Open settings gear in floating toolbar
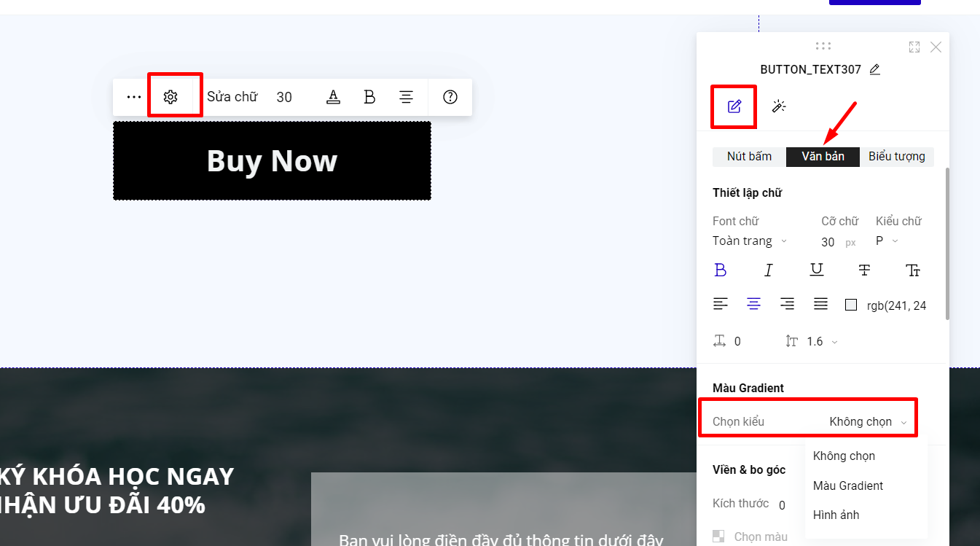Image resolution: width=980 pixels, height=546 pixels. (170, 97)
